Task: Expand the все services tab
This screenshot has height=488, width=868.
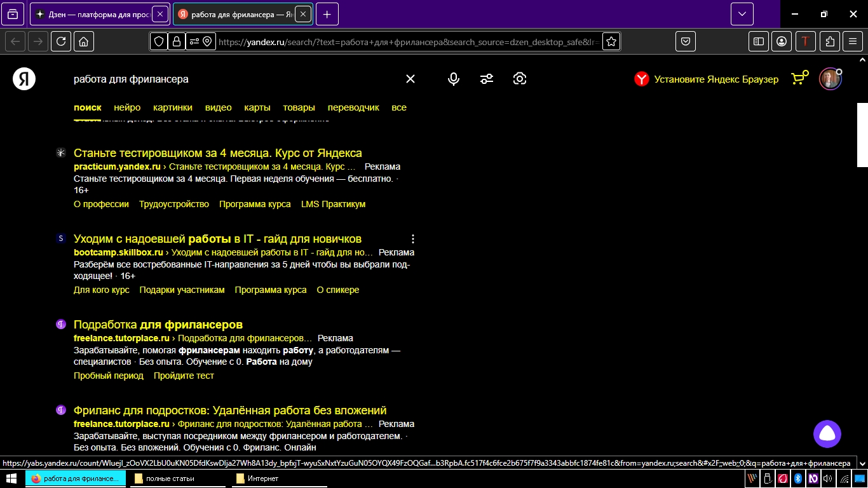Action: point(399,107)
